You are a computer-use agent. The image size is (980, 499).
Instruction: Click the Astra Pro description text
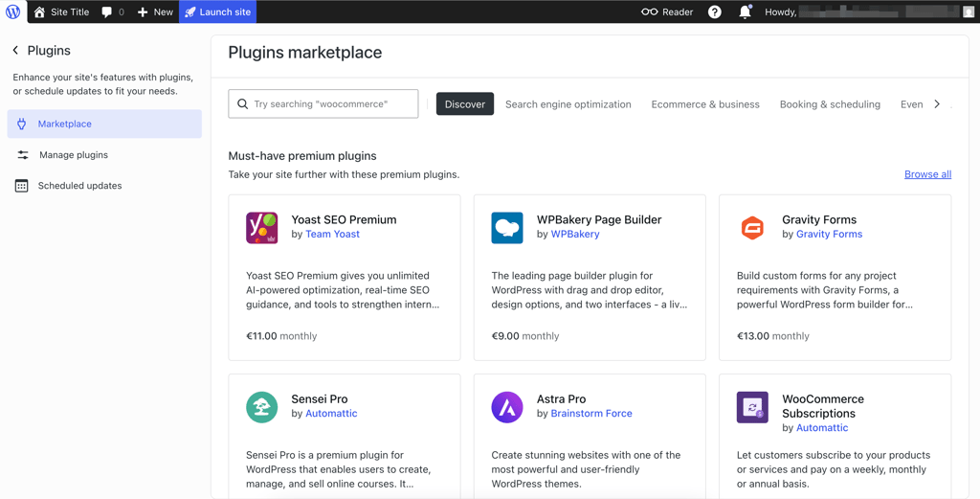coord(587,469)
